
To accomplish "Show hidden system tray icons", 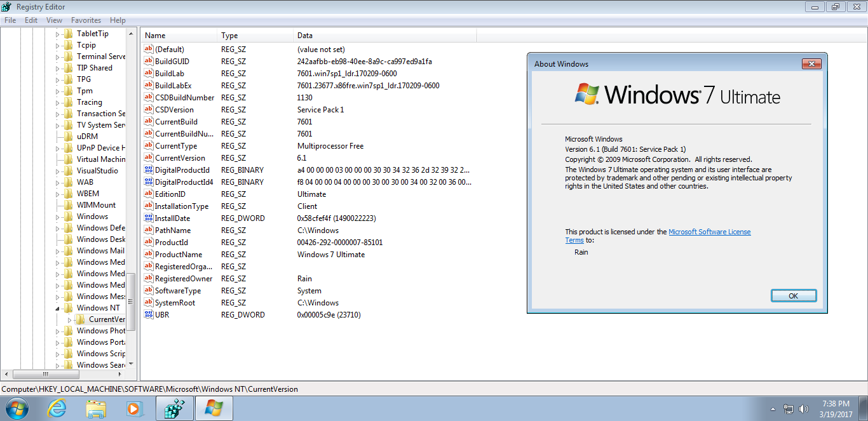I will [773, 409].
